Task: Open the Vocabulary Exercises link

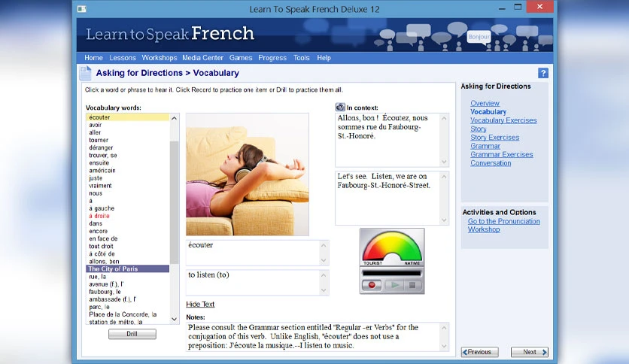Action: [503, 120]
